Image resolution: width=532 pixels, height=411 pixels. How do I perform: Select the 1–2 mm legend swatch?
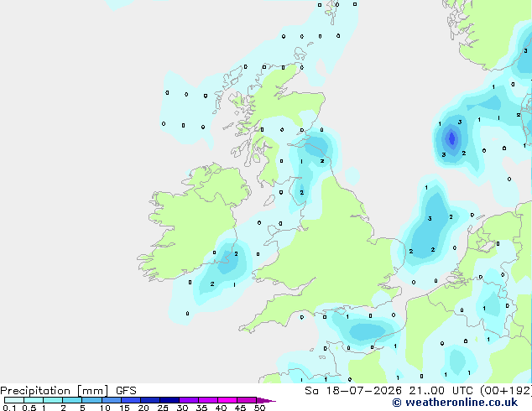pos(53,400)
